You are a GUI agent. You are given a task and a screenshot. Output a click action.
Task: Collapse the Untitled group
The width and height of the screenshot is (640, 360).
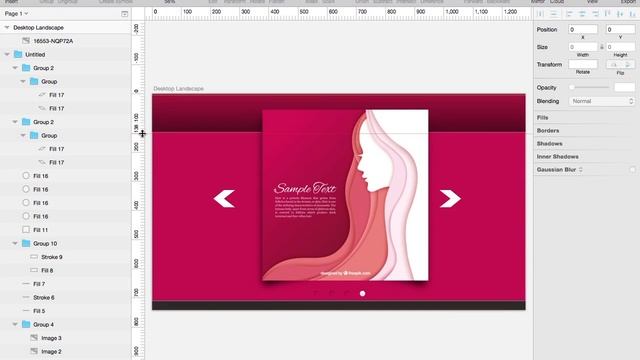point(7,54)
